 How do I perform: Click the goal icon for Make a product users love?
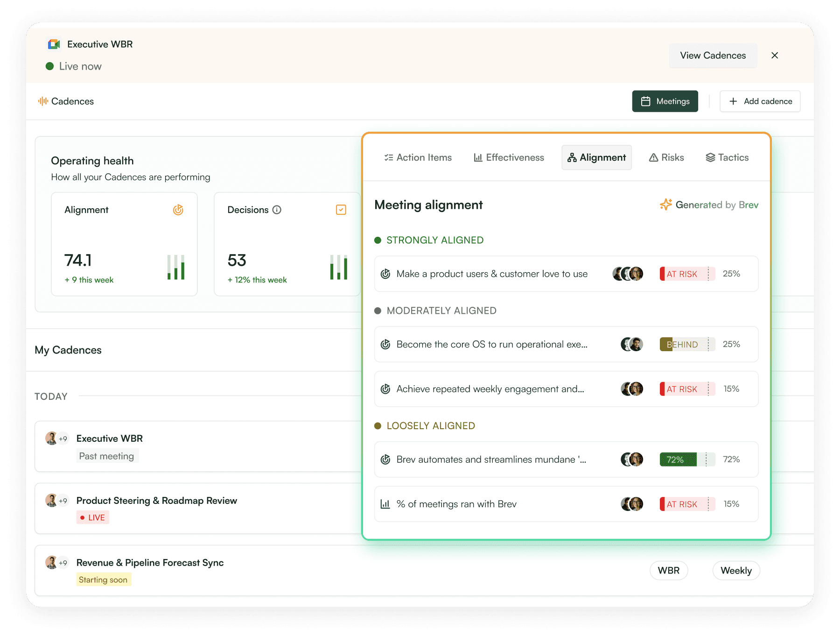(x=385, y=274)
